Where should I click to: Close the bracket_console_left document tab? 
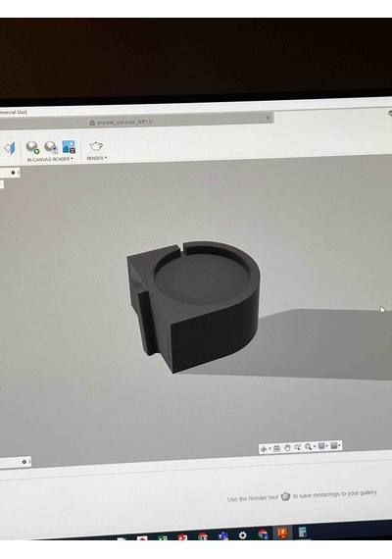[269, 118]
